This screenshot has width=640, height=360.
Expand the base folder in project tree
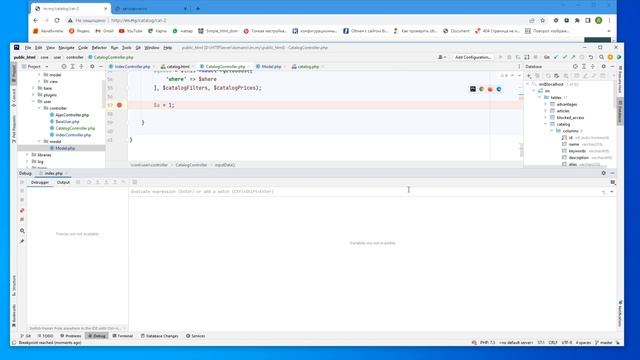pos(33,88)
